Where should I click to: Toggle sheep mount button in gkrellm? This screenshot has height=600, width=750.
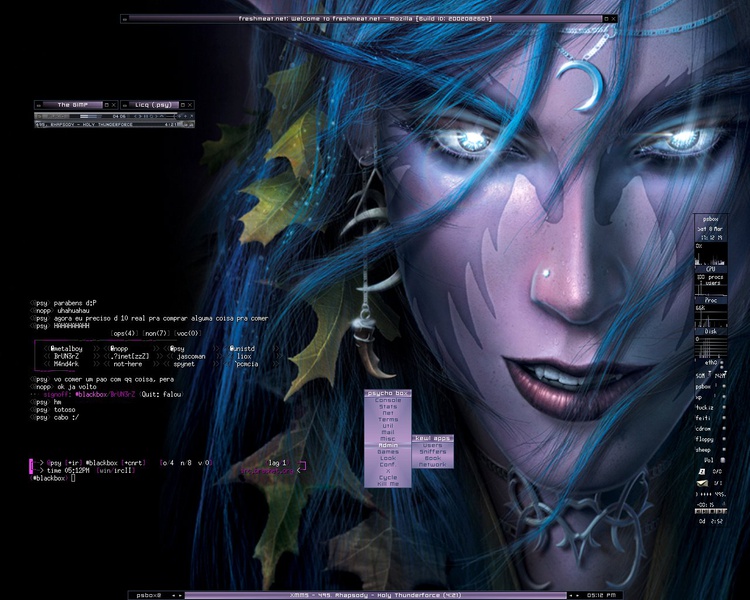pos(724,449)
